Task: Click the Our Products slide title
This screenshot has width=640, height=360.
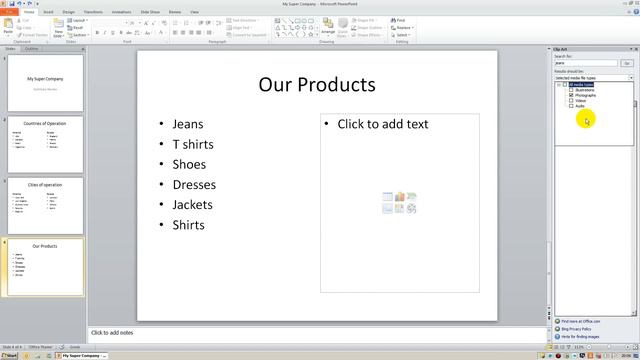Action: coord(317,84)
